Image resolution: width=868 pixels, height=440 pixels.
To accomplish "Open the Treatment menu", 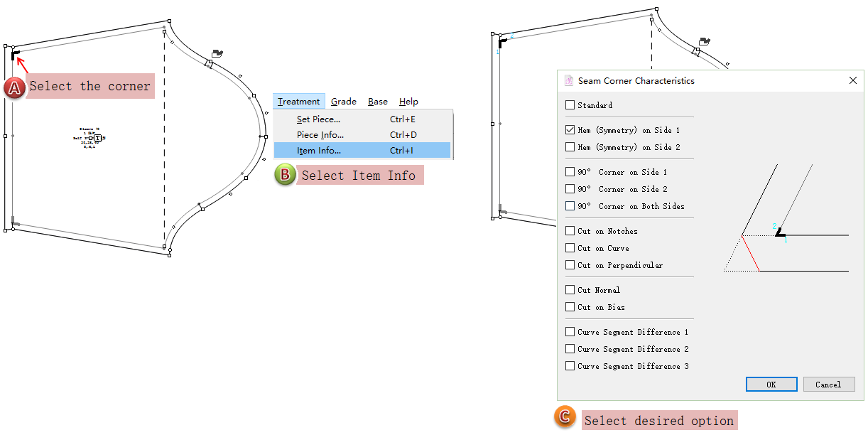I will click(298, 102).
